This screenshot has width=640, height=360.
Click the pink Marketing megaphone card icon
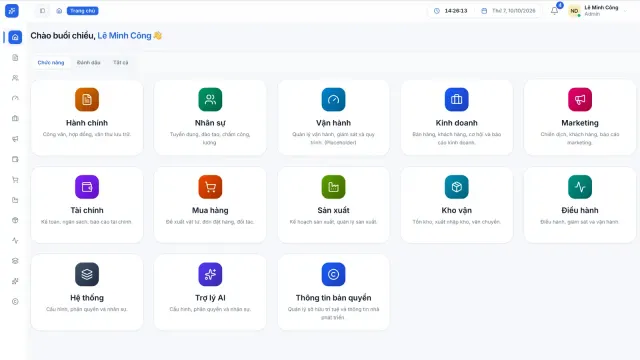(580, 100)
